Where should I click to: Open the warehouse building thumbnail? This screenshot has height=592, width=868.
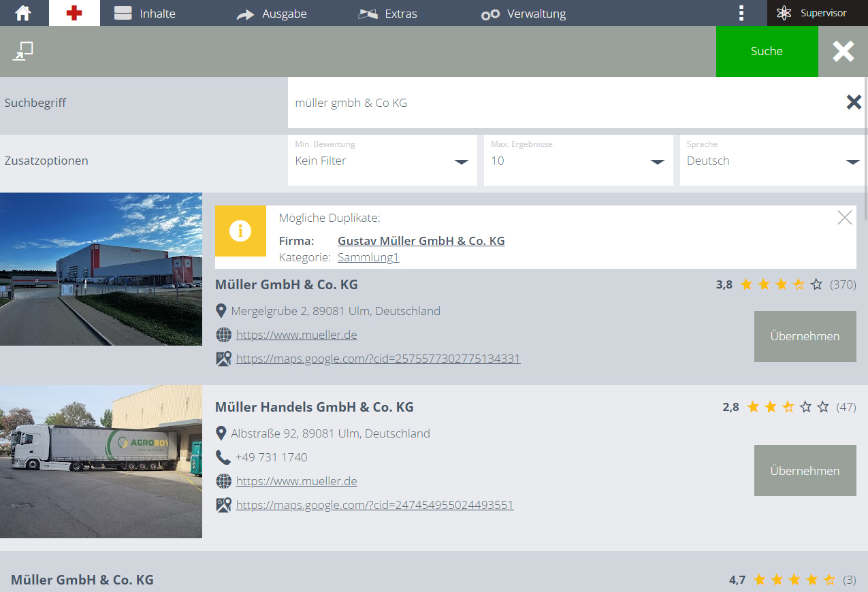click(101, 269)
